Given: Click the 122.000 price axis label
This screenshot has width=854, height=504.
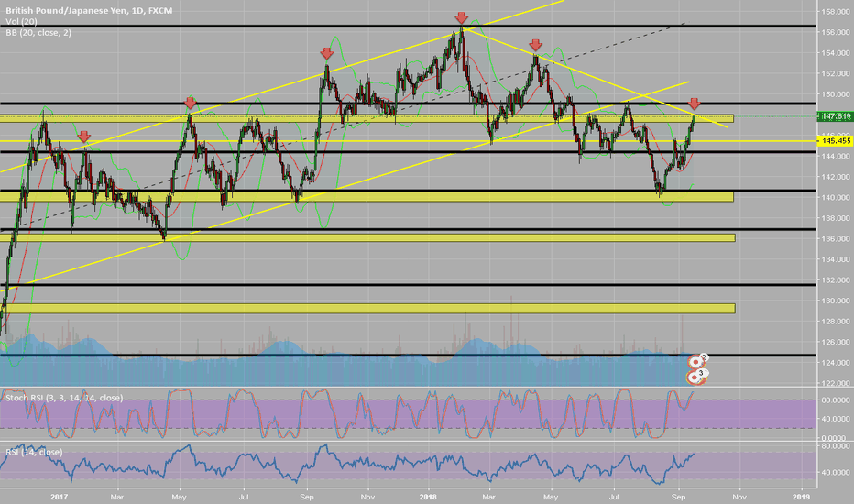Looking at the screenshot, I should click(x=836, y=383).
